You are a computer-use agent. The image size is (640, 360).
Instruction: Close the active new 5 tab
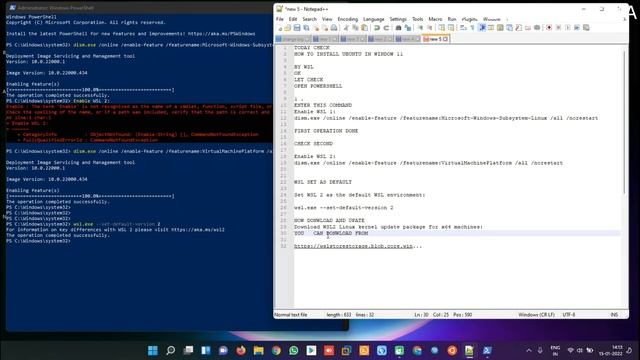[445, 39]
